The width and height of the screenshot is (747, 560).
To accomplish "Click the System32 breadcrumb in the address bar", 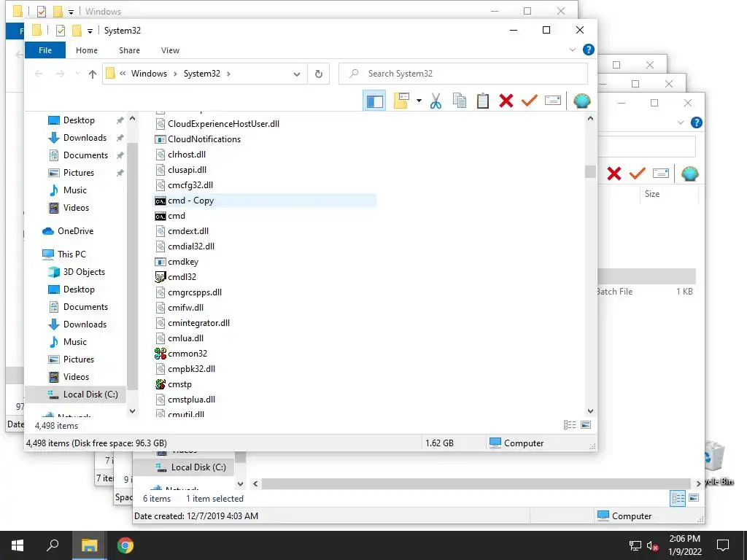I will coord(202,74).
